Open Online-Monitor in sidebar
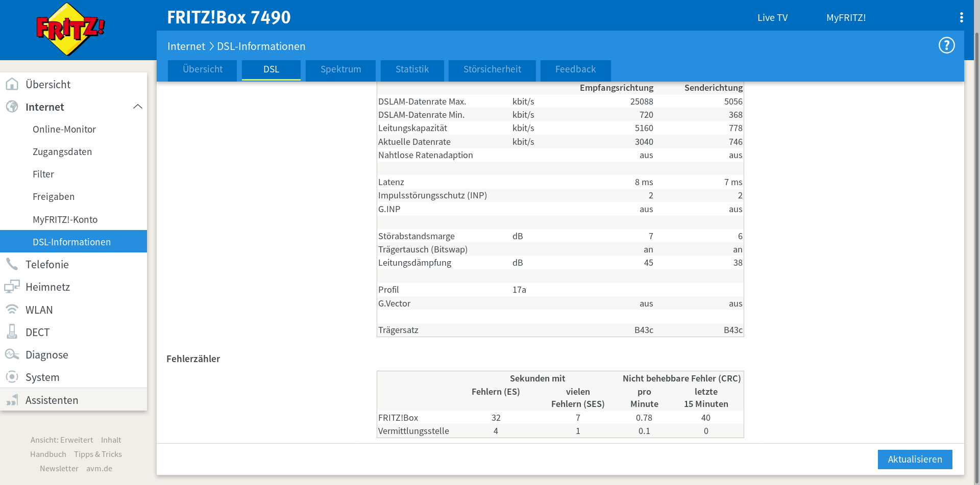The image size is (980, 485). (64, 129)
